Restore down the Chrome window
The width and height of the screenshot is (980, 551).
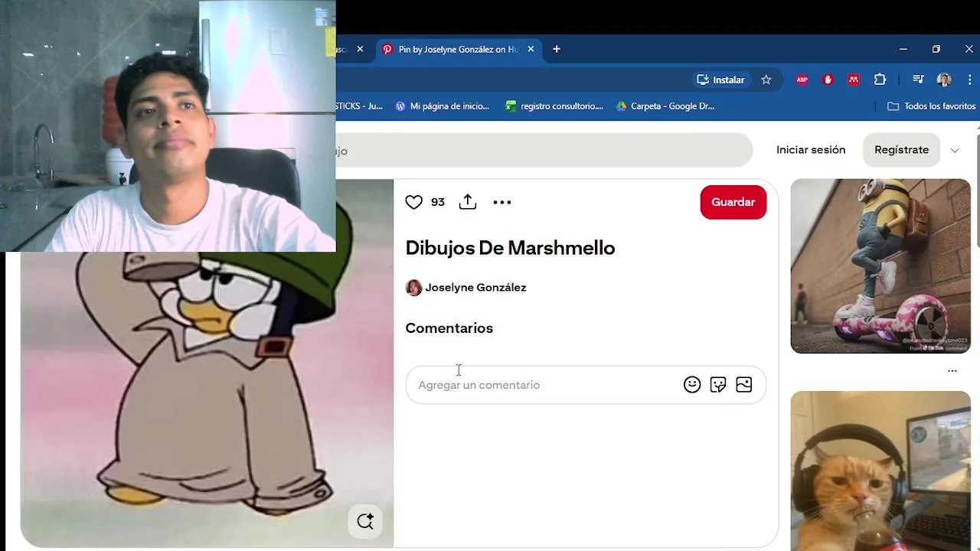936,49
